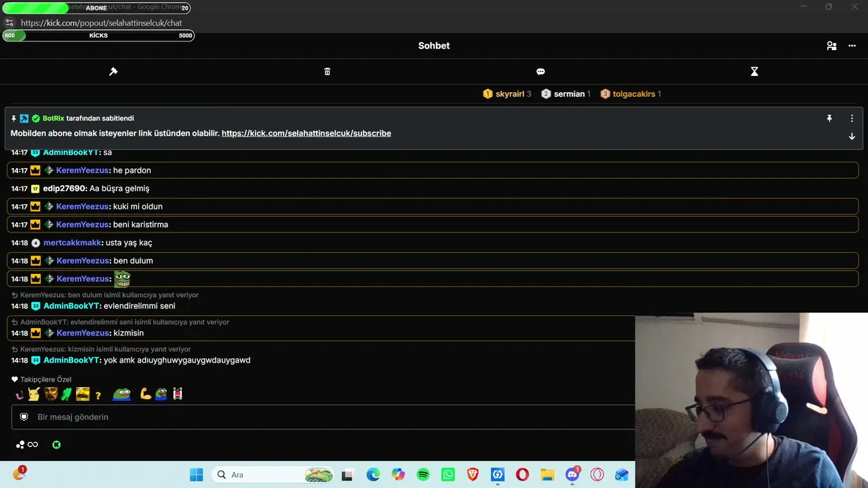Click the green Kick K icon

click(x=56, y=445)
